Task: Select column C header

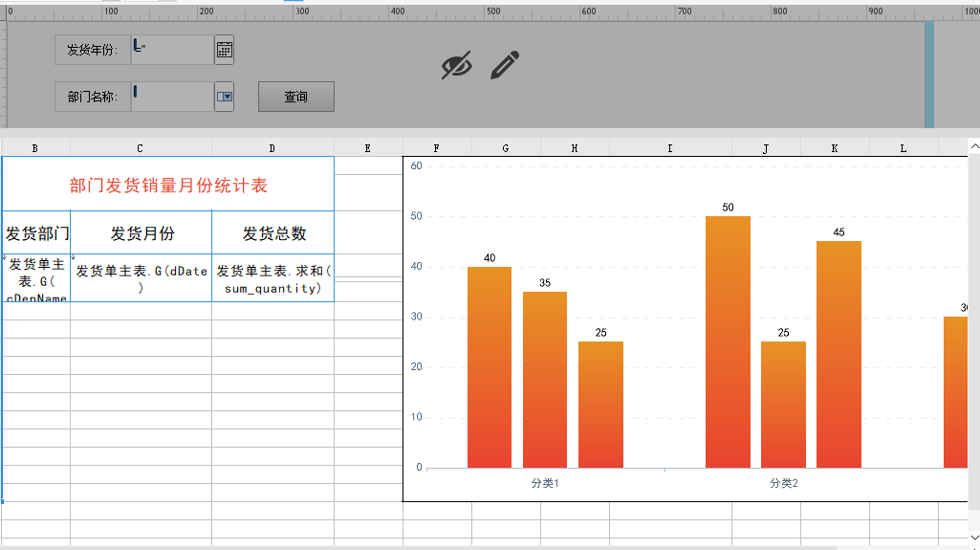Action: [140, 148]
